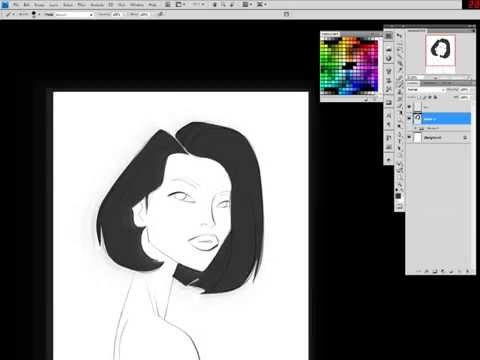The width and height of the screenshot is (480, 360).
Task: Click the Rotate View tool in the application bar
Action: [232, 5]
